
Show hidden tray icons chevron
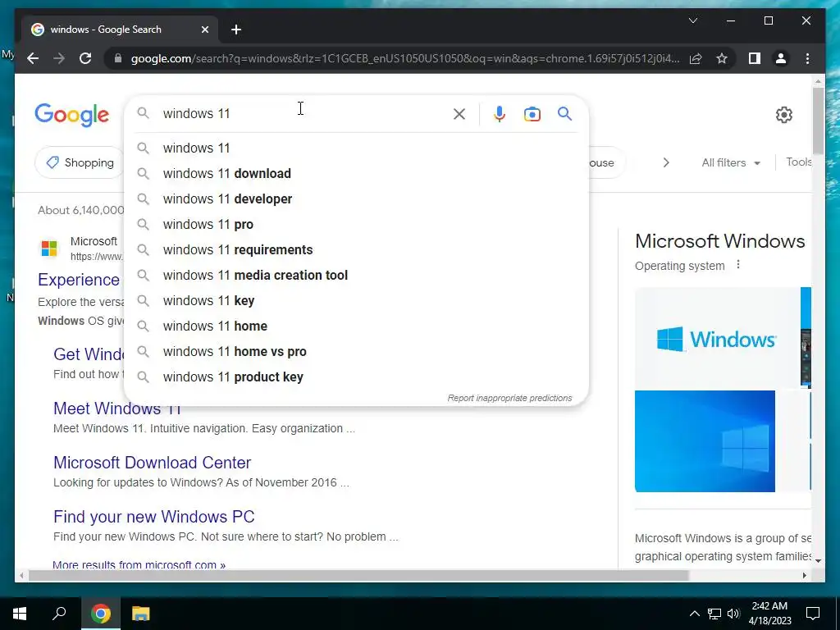click(694, 614)
